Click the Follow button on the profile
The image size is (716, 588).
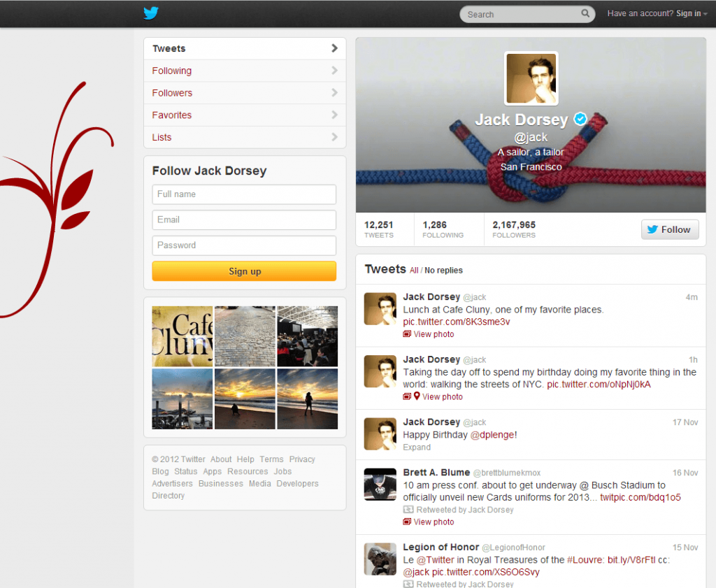tap(670, 229)
